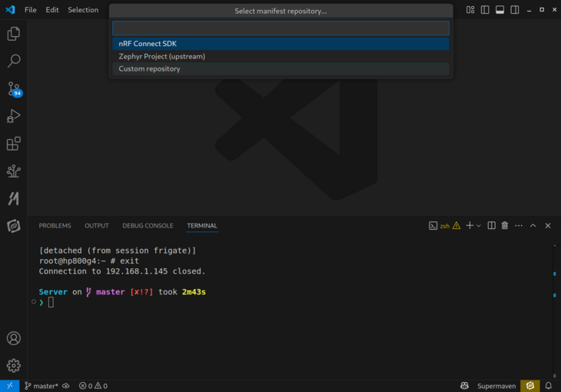The height and width of the screenshot is (392, 561).
Task: Select Zephyr Project (upstream) option
Action: point(280,56)
